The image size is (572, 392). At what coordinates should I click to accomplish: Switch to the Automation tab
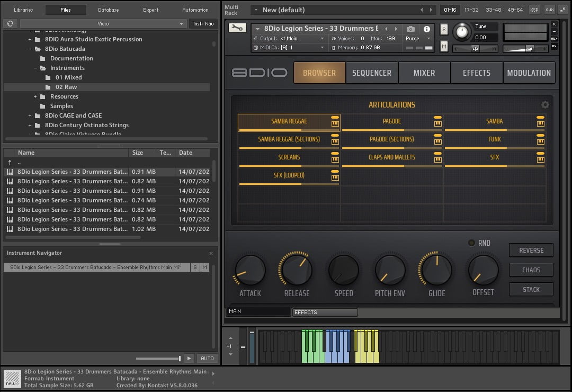[x=195, y=10]
